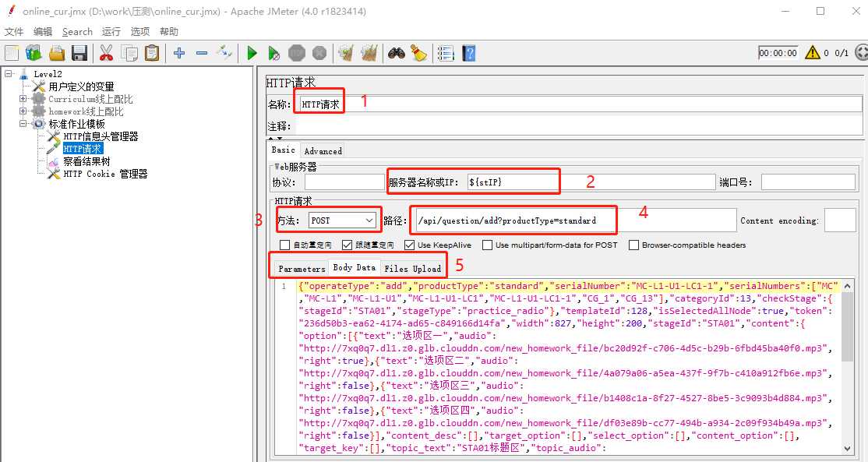Click the 协议 protocol field
Viewport: 868px width, 462px height.
(344, 182)
